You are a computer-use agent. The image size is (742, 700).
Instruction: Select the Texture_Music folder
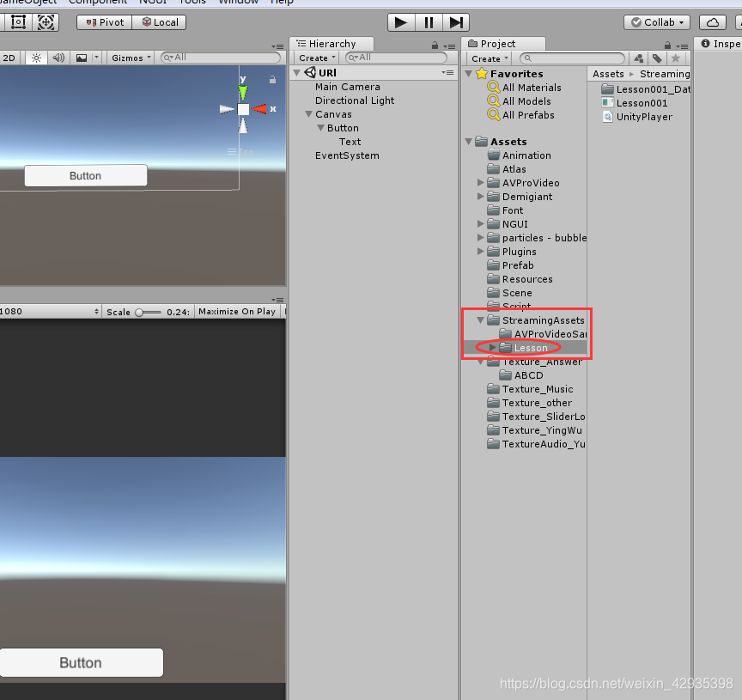(x=538, y=389)
